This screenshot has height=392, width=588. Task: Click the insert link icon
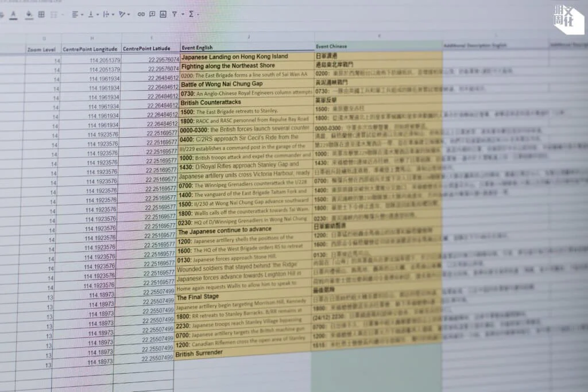click(x=141, y=14)
